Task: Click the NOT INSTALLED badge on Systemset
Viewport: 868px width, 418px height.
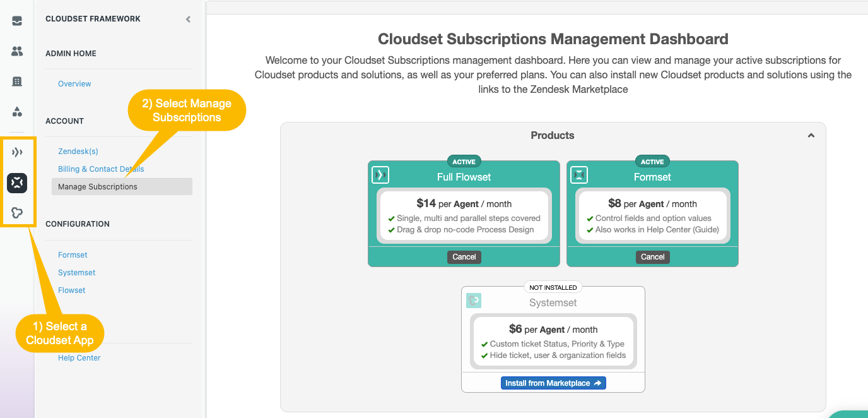Action: point(553,287)
